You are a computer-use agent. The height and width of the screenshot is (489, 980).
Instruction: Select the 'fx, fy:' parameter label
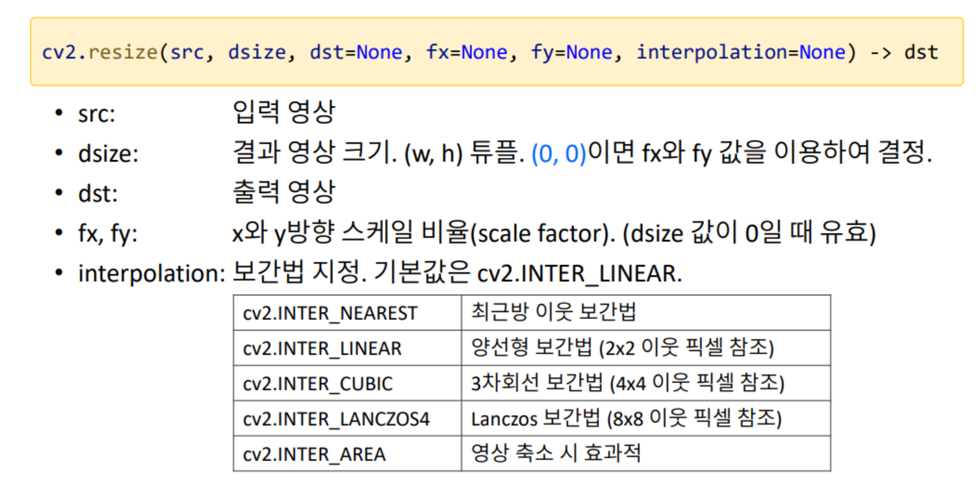point(108,234)
